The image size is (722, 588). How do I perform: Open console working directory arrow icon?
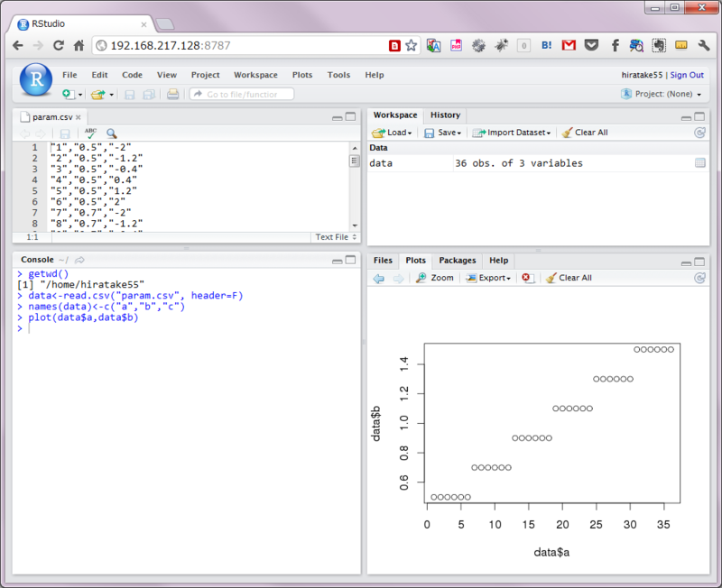(79, 260)
